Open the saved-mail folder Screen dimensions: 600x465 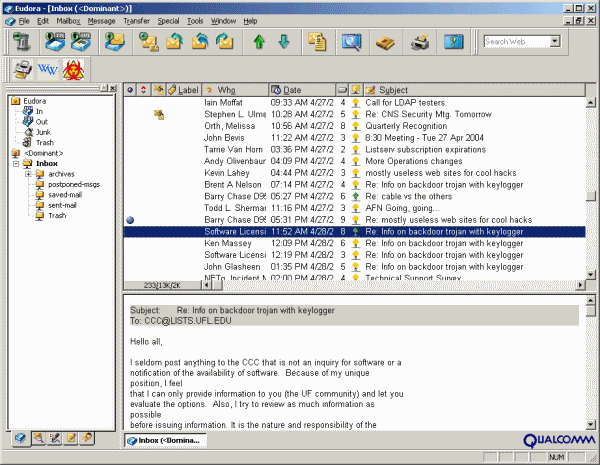point(65,195)
